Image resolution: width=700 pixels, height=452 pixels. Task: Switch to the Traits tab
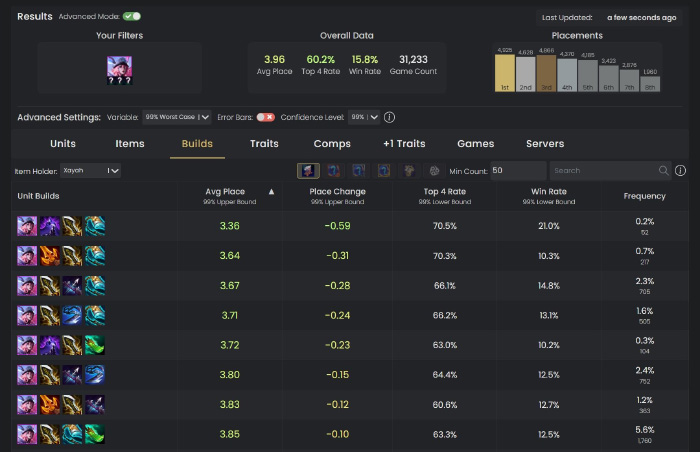[x=264, y=144]
